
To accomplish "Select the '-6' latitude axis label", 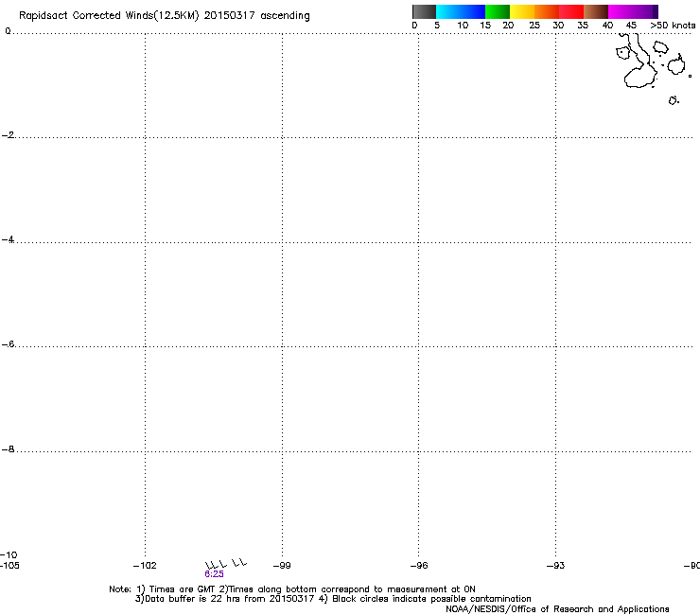I will point(8,343).
